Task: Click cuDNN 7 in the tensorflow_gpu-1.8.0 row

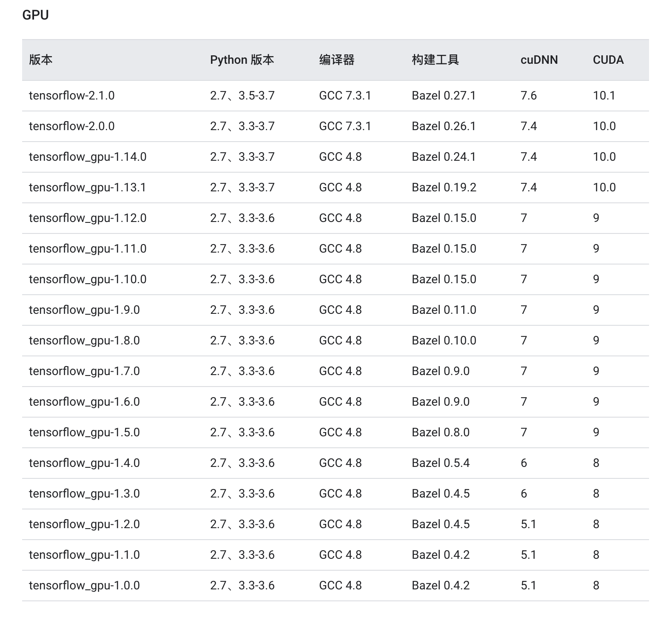Action: click(x=524, y=341)
